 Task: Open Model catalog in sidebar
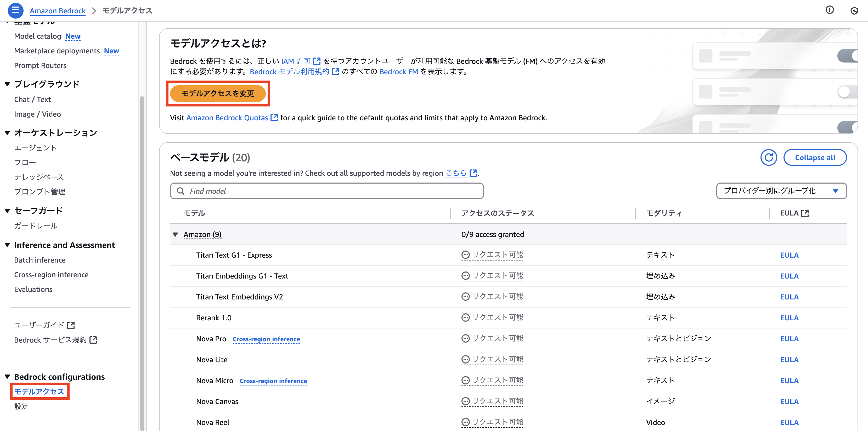coord(37,36)
